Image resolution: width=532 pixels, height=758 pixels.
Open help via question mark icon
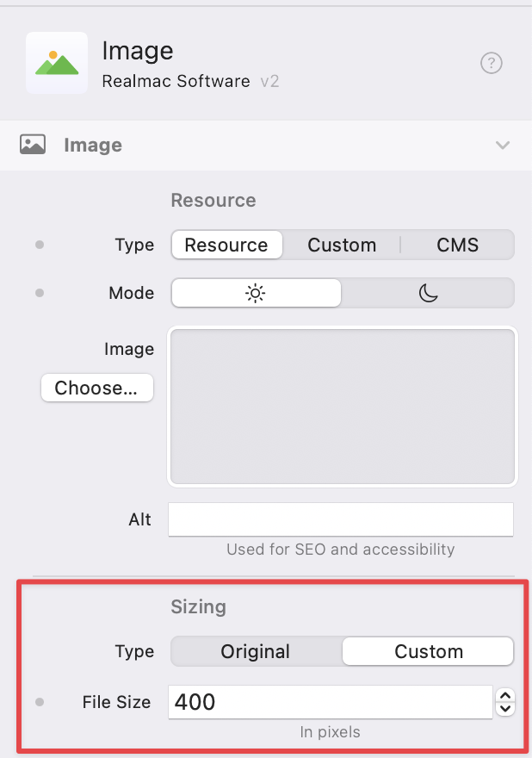point(491,63)
